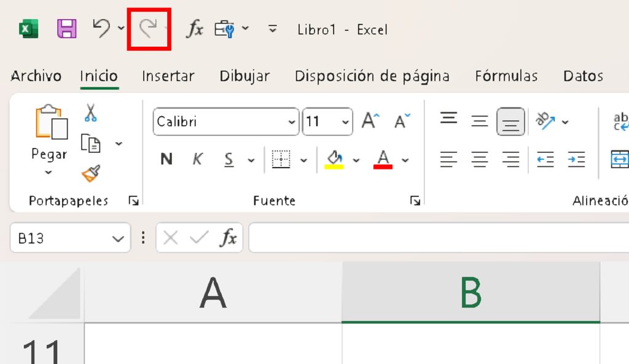Click the Format Painter brush icon

click(x=91, y=174)
